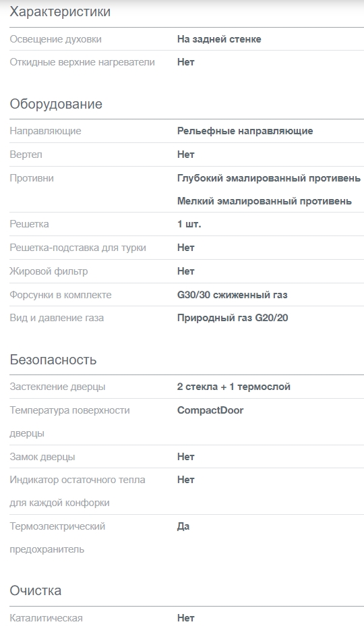Click the Безопасность section heading
Viewport: 364px width, 641px height.
[53, 360]
